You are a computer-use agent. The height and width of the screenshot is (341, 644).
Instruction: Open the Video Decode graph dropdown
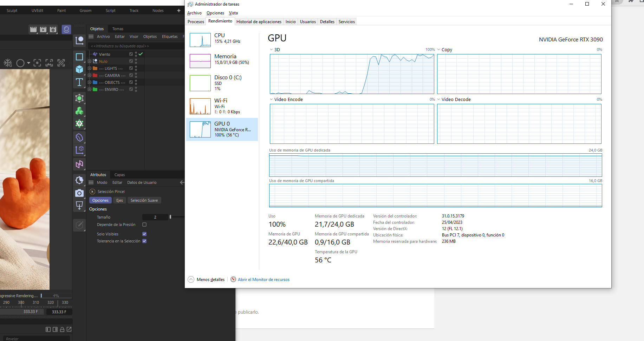click(439, 99)
